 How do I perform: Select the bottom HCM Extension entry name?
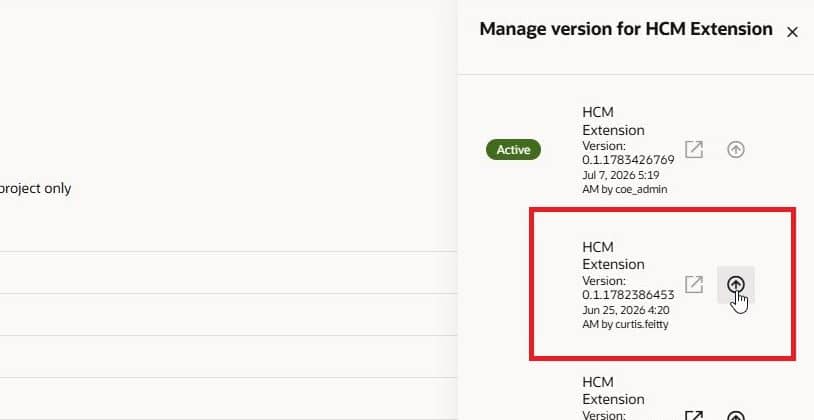(x=613, y=390)
